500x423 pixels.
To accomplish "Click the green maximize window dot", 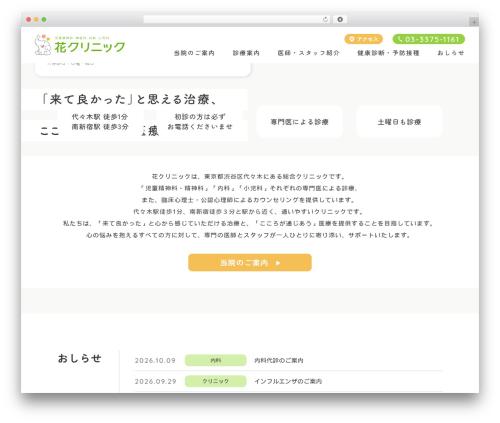I will (44, 19).
